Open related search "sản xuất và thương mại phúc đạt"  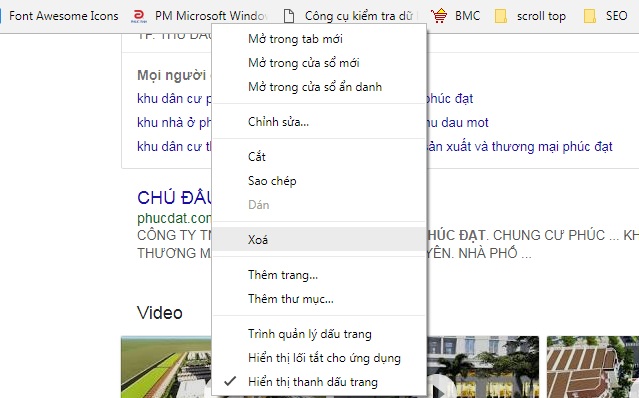pyautogui.click(x=520, y=147)
